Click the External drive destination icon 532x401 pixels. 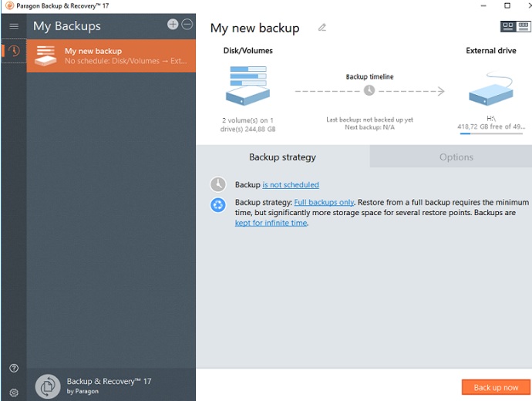491,88
